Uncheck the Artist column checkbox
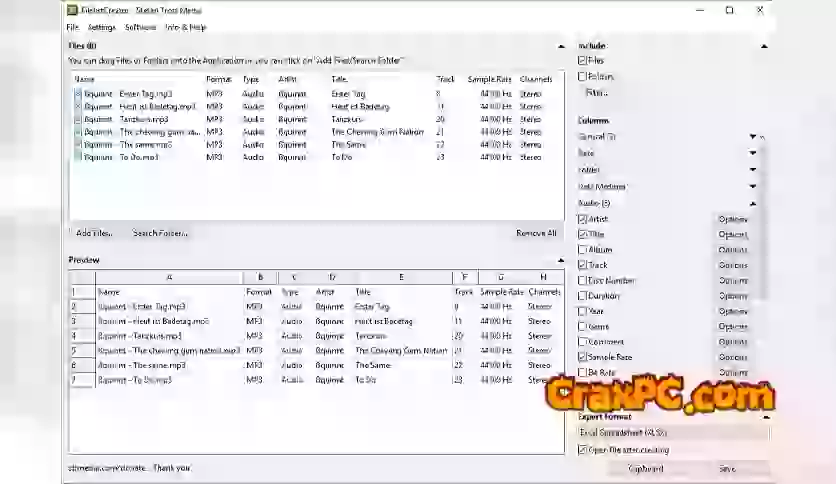Screen dimensions: 836x484 (x=583, y=219)
